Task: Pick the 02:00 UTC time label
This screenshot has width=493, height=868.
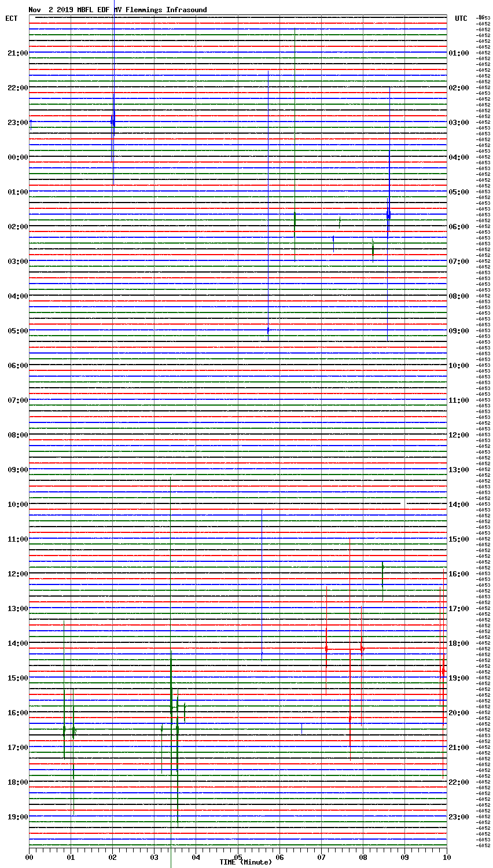Action: tap(459, 88)
